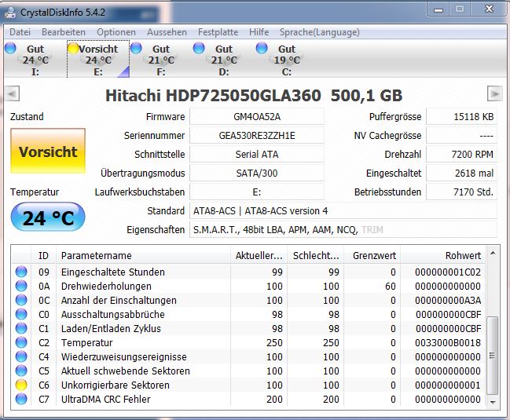Click the Eigenschaften features field
The width and height of the screenshot is (510, 420).
[343, 229]
